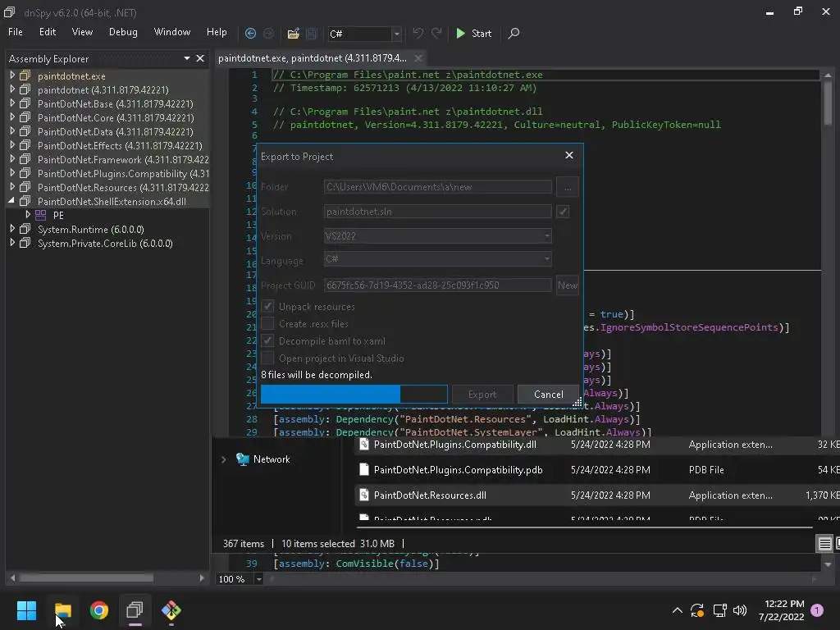Cancel the export operation
840x630 pixels.
coord(548,395)
